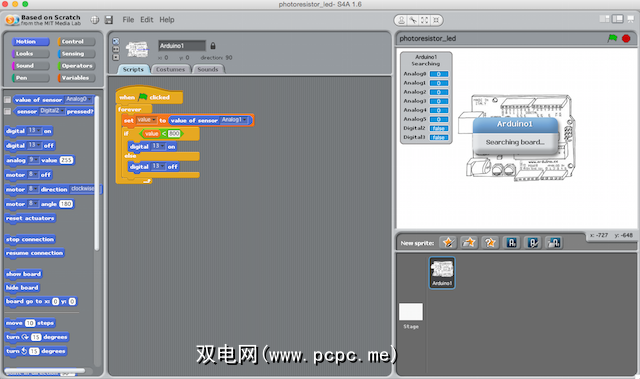
Task: Stop all scripts with red stop button
Action: click(626, 38)
